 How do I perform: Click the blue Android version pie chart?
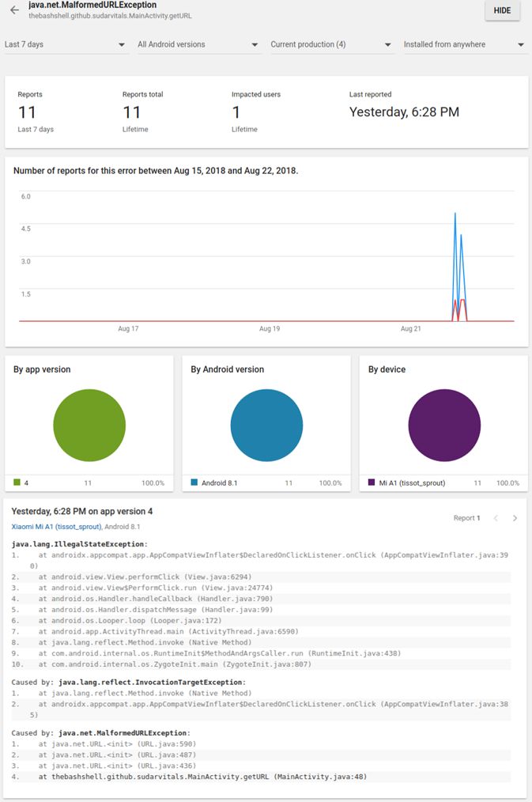[266, 425]
